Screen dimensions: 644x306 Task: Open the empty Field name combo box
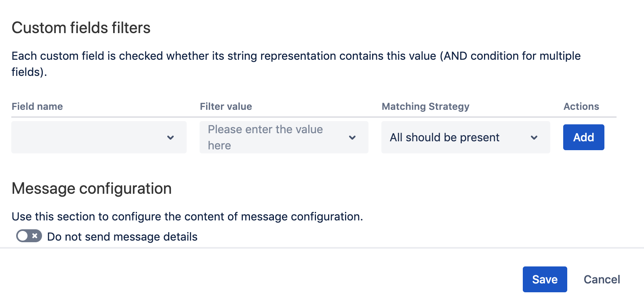(89, 137)
